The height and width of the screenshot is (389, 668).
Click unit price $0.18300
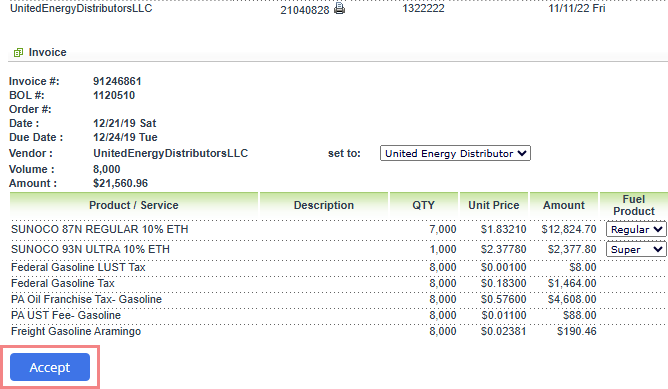504,283
